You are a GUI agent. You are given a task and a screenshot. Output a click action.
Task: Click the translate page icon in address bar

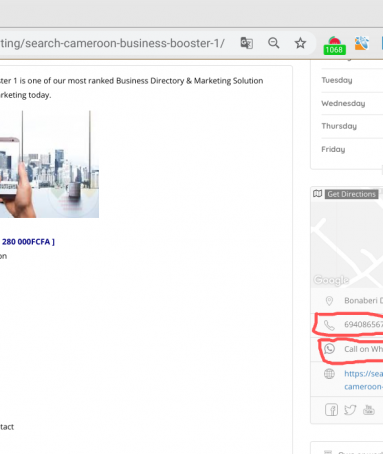point(247,43)
